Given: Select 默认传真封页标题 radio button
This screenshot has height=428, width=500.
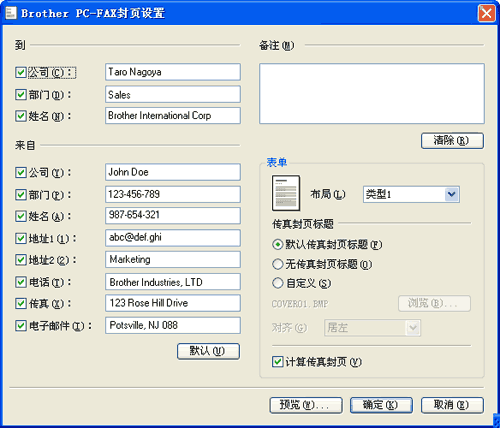Looking at the screenshot, I should click(277, 245).
